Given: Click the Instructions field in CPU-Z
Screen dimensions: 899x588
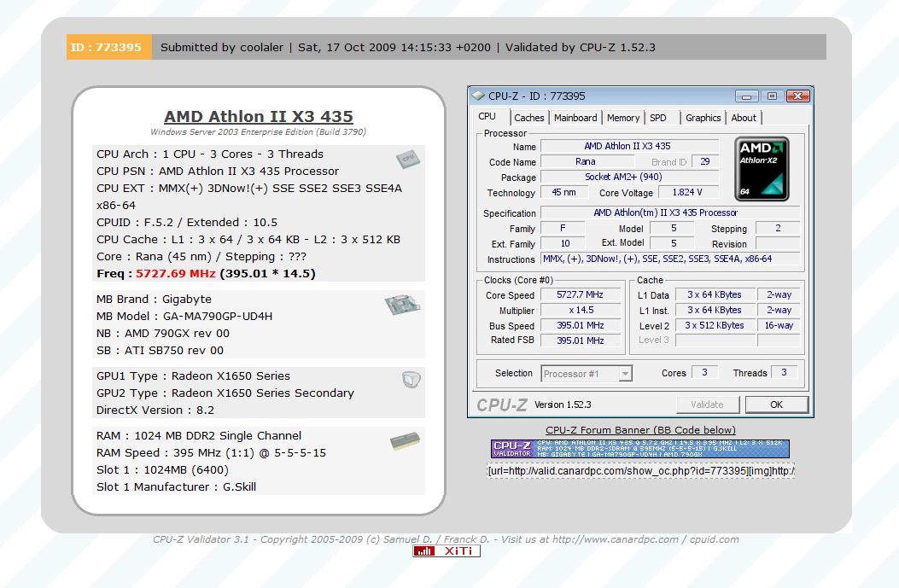Looking at the screenshot, I should pos(669,259).
